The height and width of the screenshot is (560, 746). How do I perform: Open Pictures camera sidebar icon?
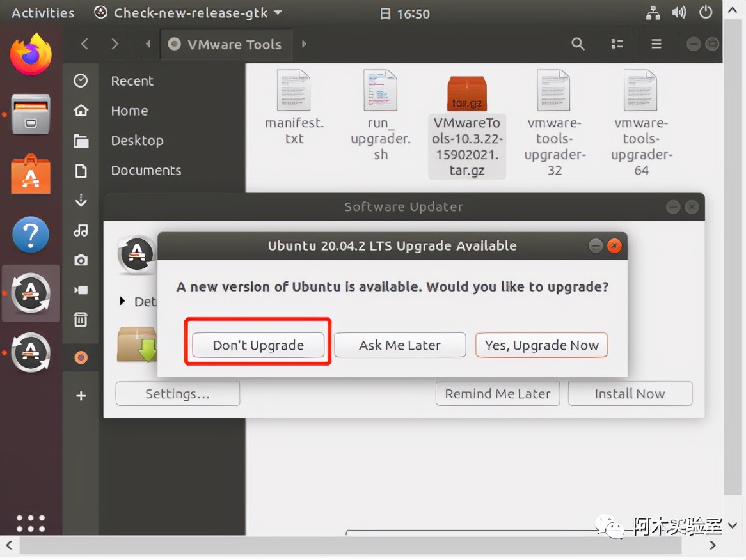click(81, 260)
